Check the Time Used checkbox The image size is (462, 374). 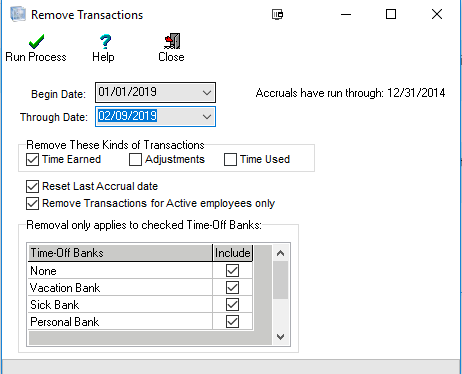point(230,159)
